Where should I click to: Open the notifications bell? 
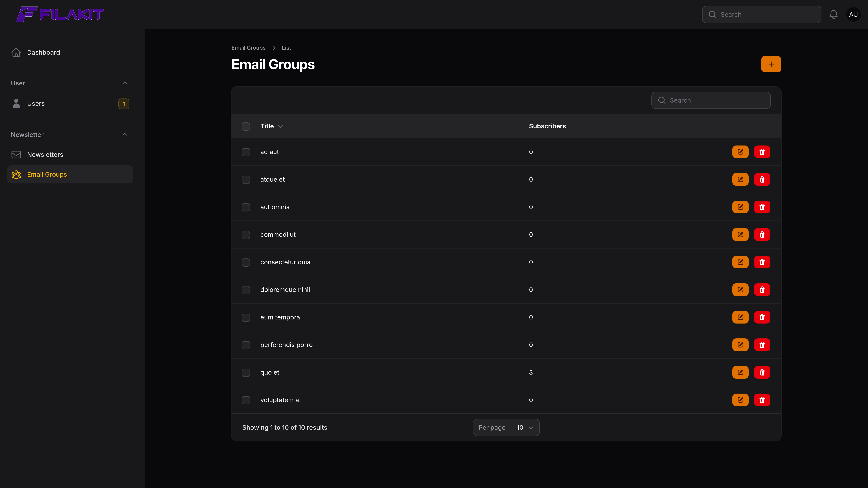(x=833, y=14)
